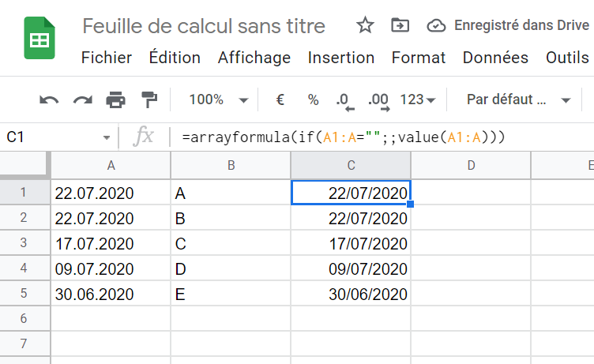
Task: Select row 5 header
Action: (24, 293)
